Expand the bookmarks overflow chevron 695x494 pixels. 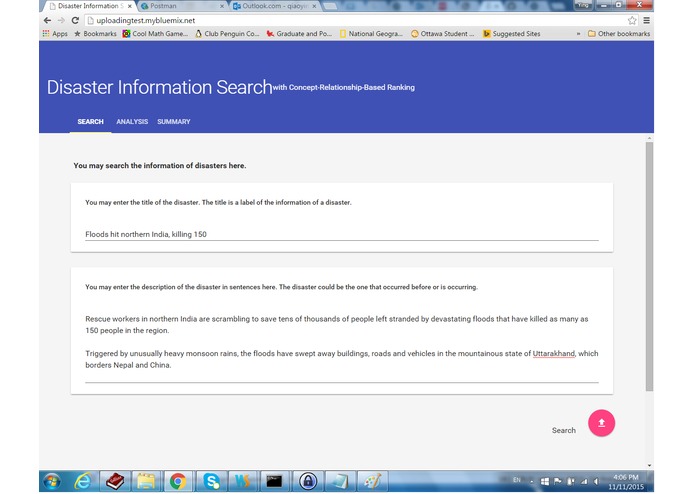coord(578,34)
